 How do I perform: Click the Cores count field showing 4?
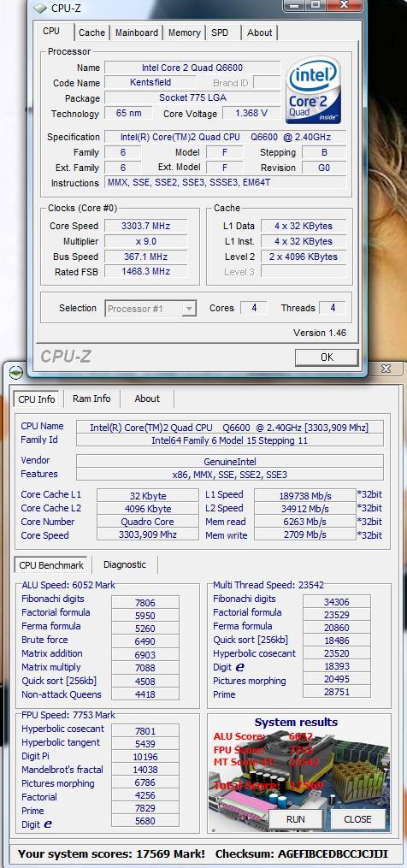point(254,309)
